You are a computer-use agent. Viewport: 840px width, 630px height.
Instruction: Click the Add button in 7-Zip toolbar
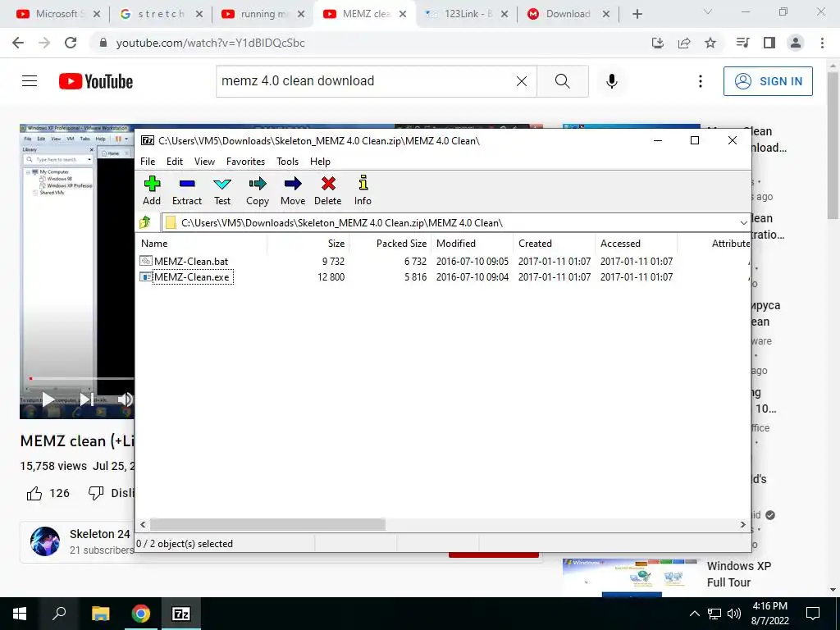(x=152, y=190)
